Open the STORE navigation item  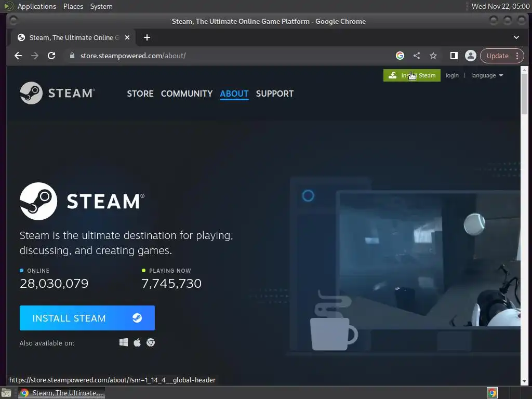(140, 94)
